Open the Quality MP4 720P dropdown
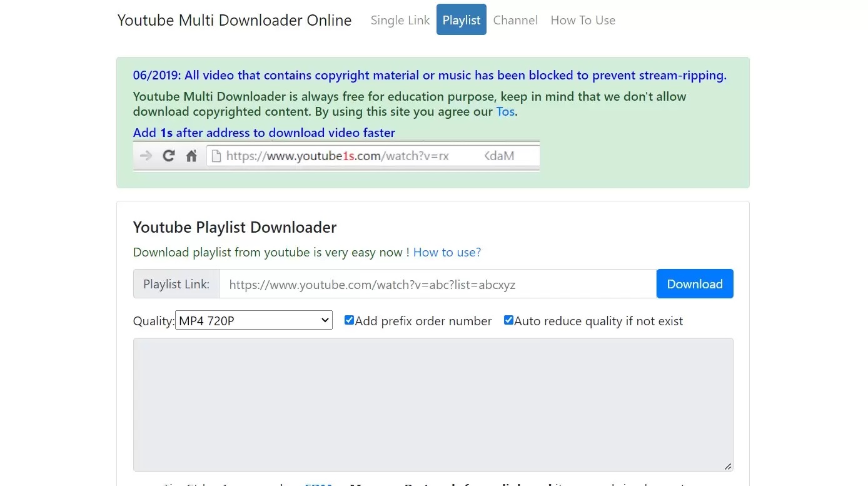 [x=254, y=321]
